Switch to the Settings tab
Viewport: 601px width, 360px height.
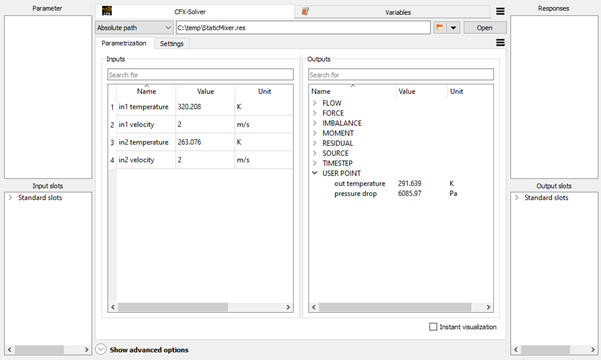point(172,44)
